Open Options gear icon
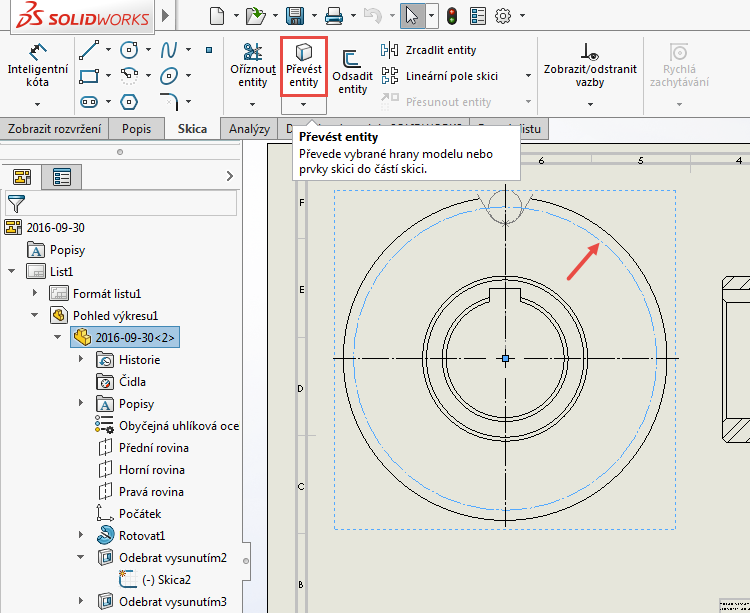Viewport: 750px width, 613px height. [503, 16]
